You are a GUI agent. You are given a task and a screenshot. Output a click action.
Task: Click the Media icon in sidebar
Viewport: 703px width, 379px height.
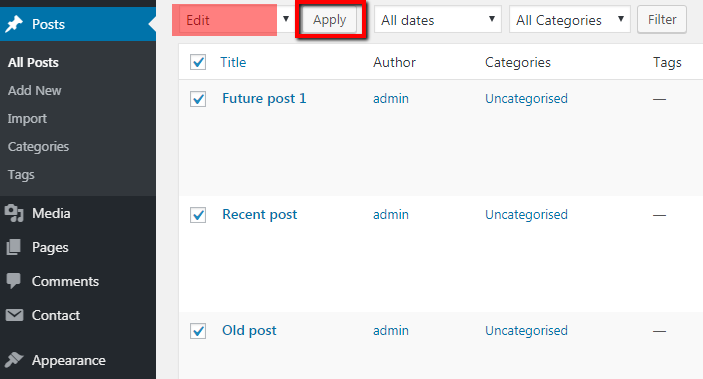[x=14, y=213]
